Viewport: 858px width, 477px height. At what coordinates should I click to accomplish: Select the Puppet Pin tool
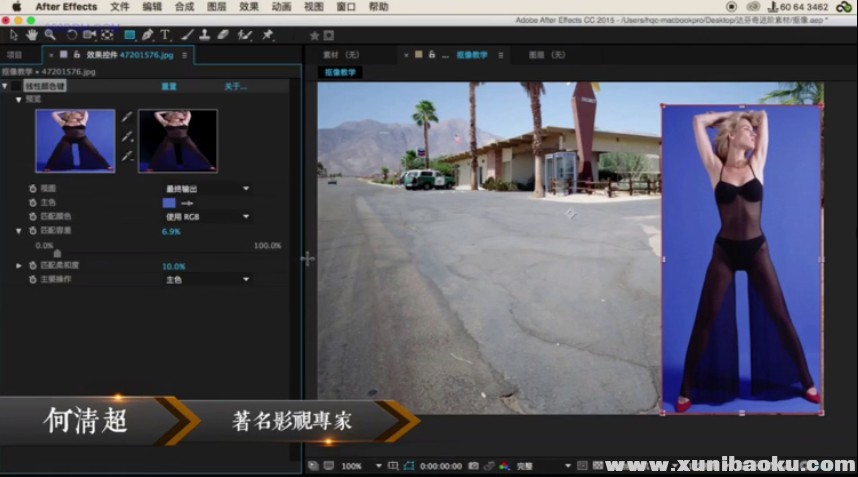point(267,34)
